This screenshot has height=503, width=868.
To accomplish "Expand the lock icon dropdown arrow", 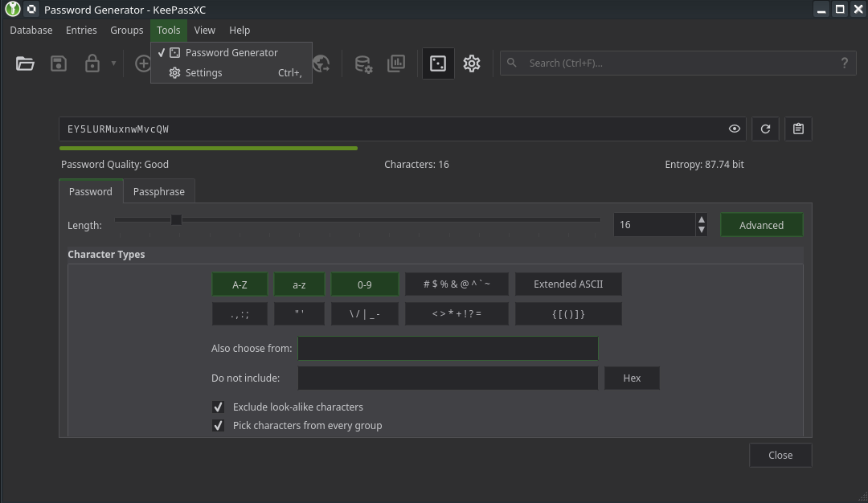I will tap(113, 63).
